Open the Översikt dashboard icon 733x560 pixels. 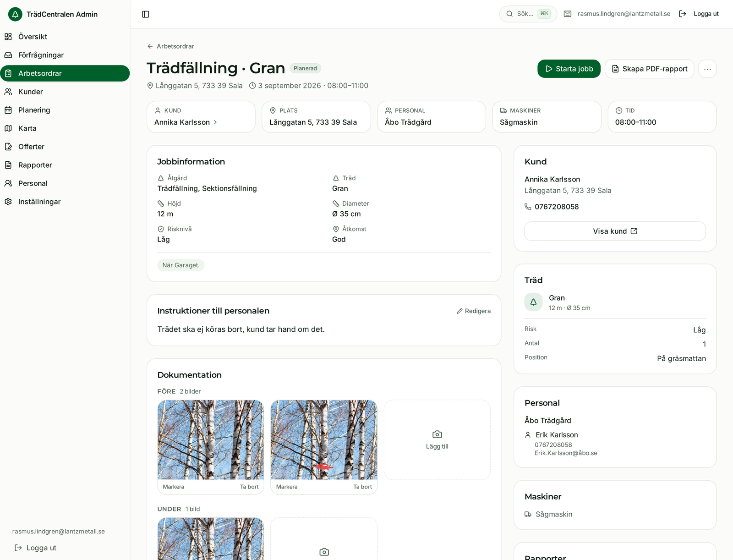[x=8, y=37]
